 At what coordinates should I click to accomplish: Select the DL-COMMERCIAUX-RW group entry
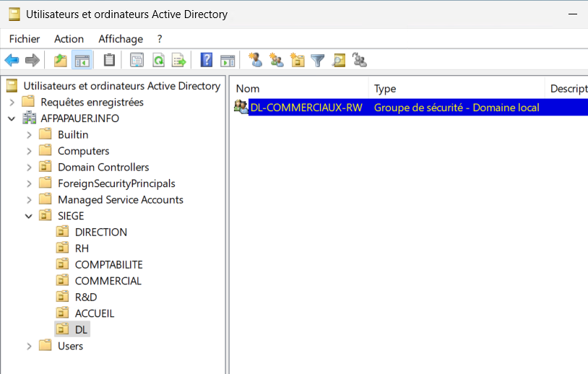[x=306, y=108]
